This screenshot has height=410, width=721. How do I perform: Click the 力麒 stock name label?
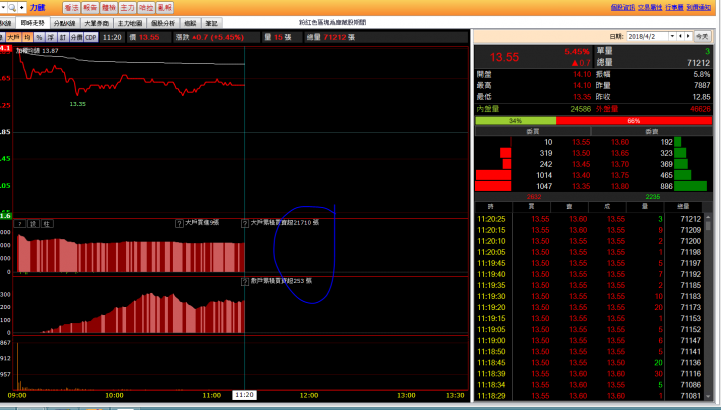[x=38, y=7]
